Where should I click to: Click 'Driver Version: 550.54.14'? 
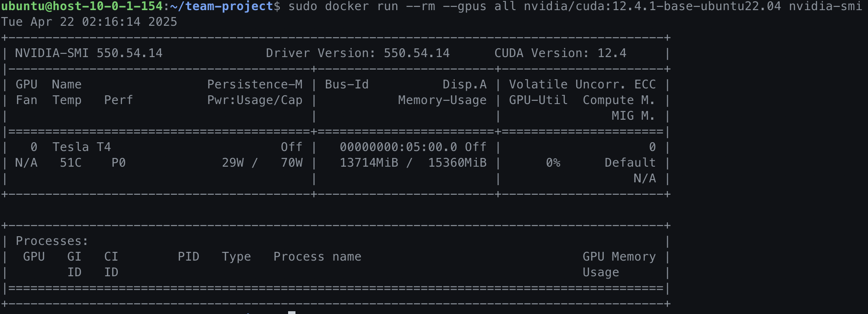point(358,53)
